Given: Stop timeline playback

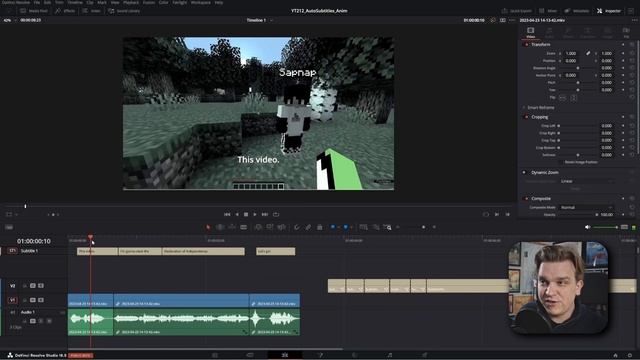Looking at the screenshot, I should pos(246,214).
